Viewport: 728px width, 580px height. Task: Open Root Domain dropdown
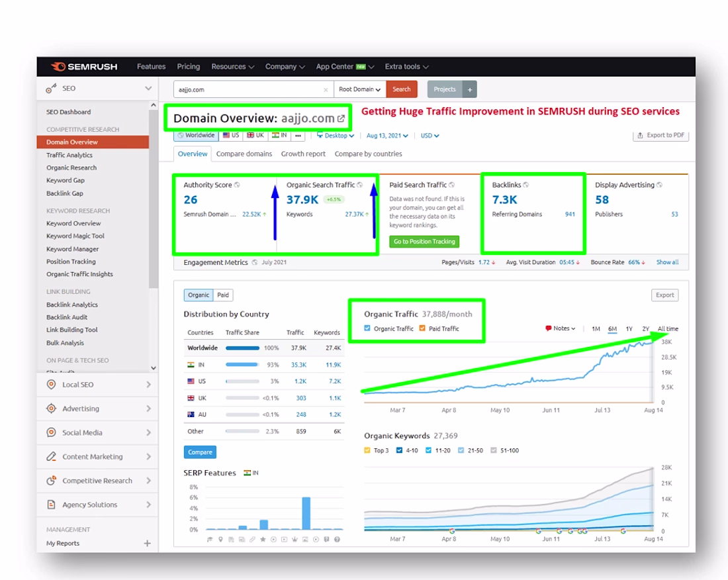coord(360,89)
